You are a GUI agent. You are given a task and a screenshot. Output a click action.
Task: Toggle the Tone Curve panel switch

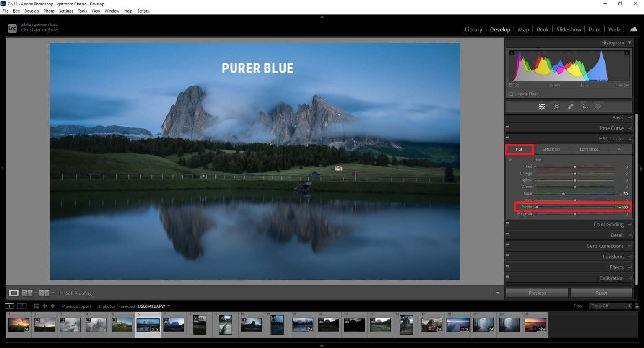pyautogui.click(x=508, y=127)
